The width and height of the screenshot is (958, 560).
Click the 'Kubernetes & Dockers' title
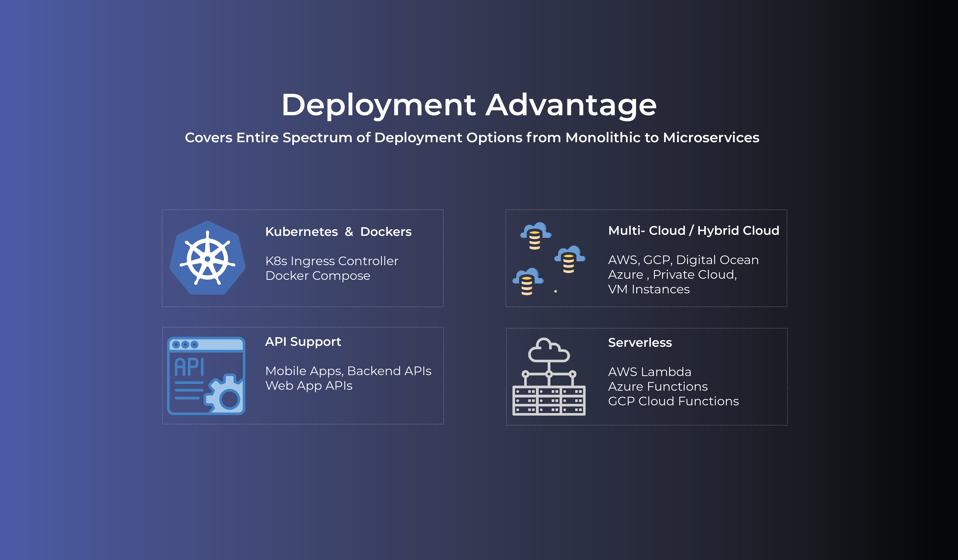(x=338, y=232)
